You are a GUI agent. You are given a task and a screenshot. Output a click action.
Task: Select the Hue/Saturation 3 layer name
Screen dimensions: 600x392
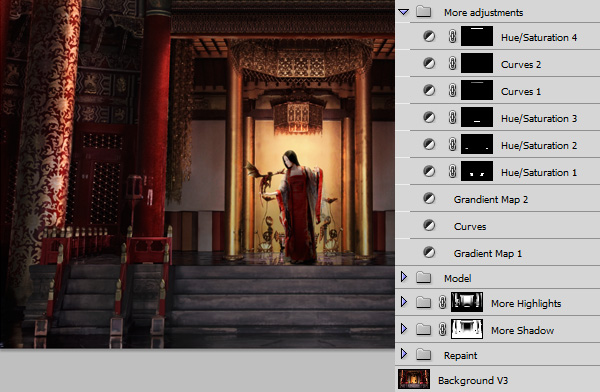(x=539, y=119)
